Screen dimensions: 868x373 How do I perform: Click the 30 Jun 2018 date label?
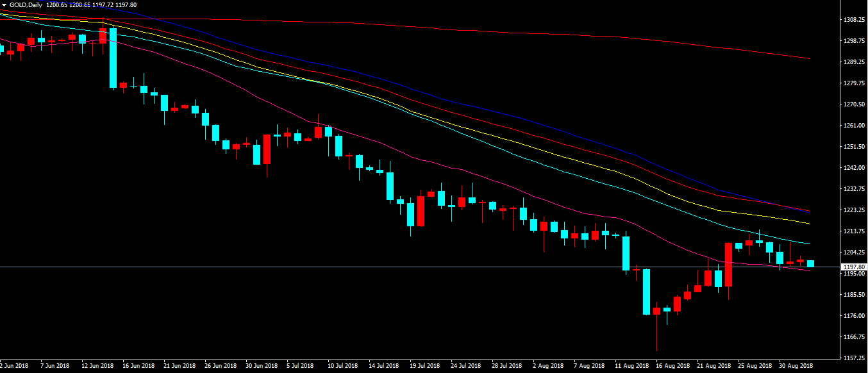262,366
